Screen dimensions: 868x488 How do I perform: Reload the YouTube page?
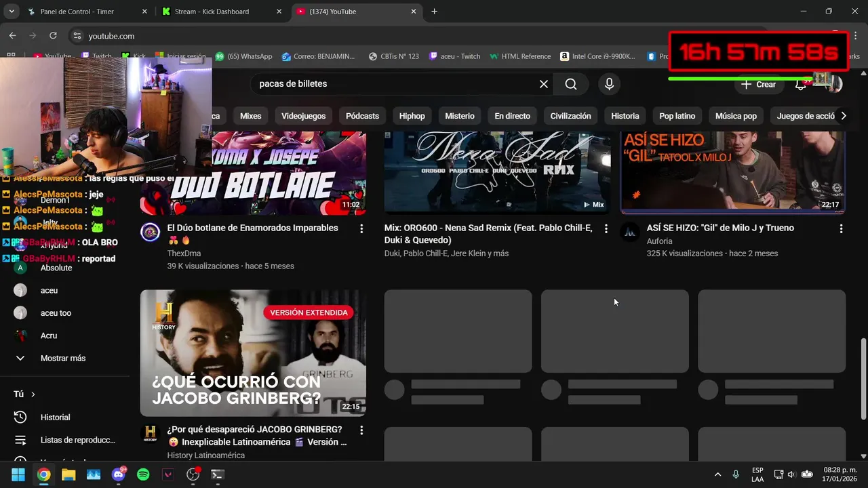click(53, 36)
